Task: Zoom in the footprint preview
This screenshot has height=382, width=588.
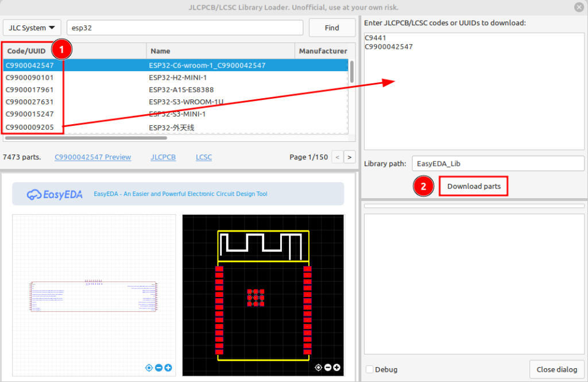Action: pyautogui.click(x=336, y=368)
